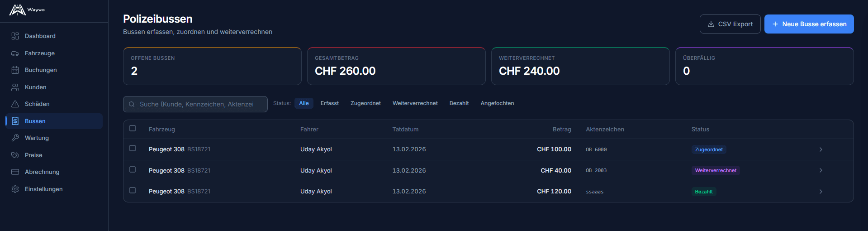Select the checkbox for the CHF 120.00 row
The width and height of the screenshot is (868, 231).
click(x=133, y=190)
